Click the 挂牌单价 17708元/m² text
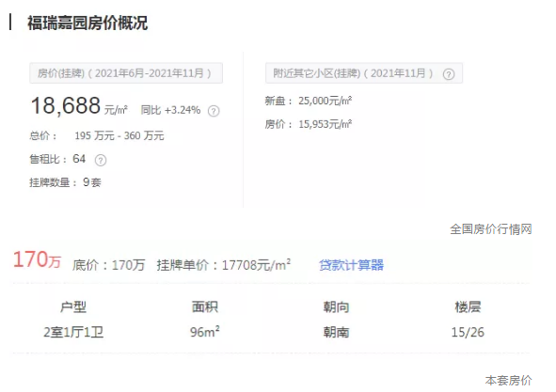This screenshot has width=556, height=392. [x=224, y=265]
